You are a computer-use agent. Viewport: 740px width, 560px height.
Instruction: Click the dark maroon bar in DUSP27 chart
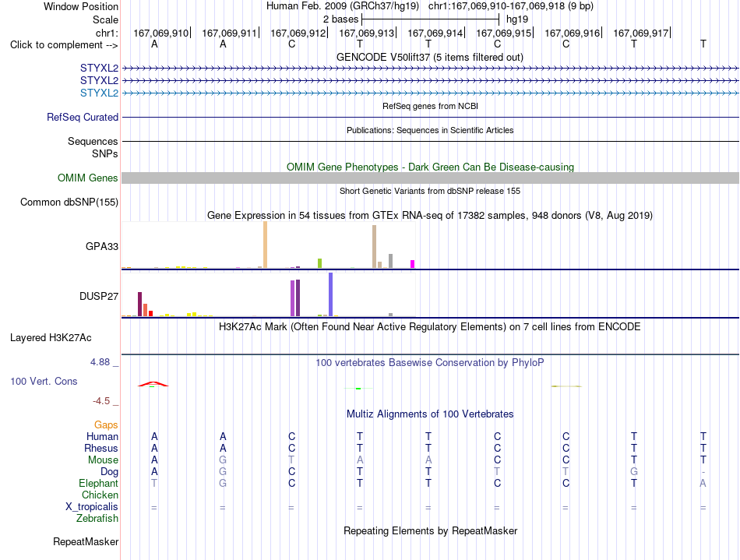point(139,305)
